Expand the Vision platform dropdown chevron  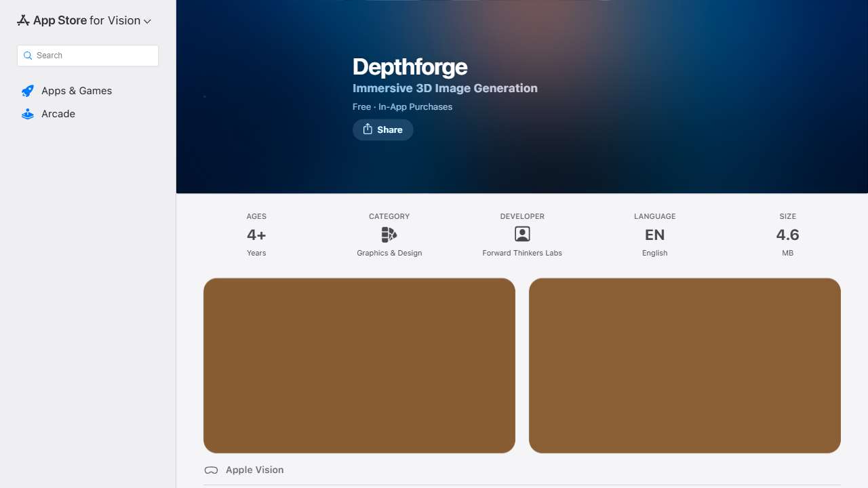tap(147, 22)
